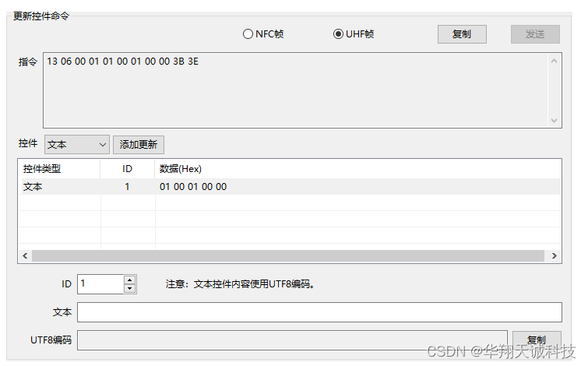
Task: Click the 文本 text input field
Action: pos(319,312)
